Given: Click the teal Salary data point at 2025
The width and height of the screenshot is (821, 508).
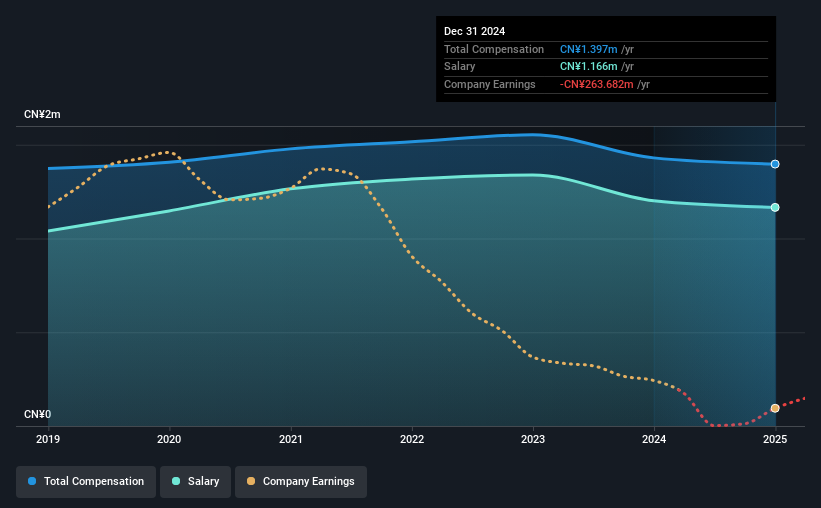Looking at the screenshot, I should [x=775, y=208].
